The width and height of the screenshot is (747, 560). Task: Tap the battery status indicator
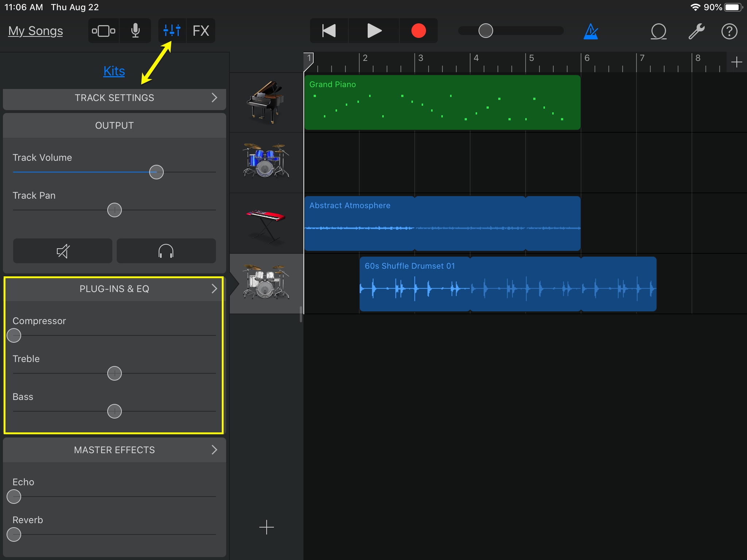click(734, 7)
